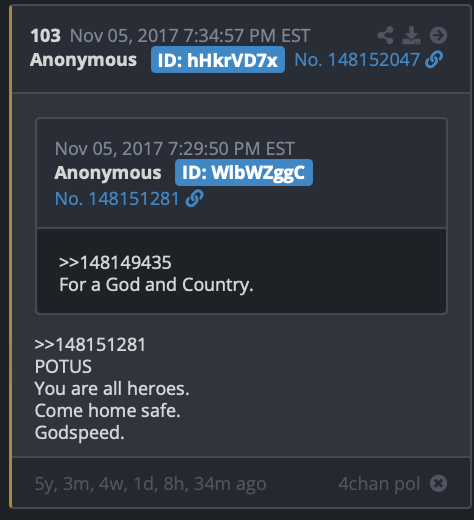
Task: Click the download icon on post 103
Action: click(x=411, y=35)
